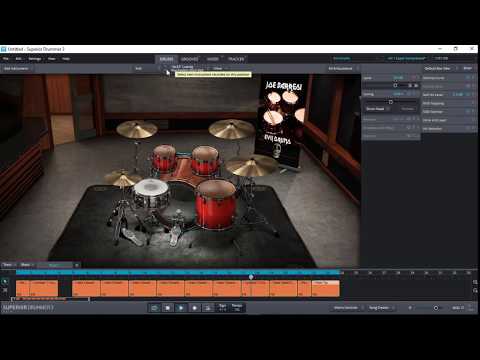
Task: Click the Superior Drummer 3 logo
Action: [28, 308]
